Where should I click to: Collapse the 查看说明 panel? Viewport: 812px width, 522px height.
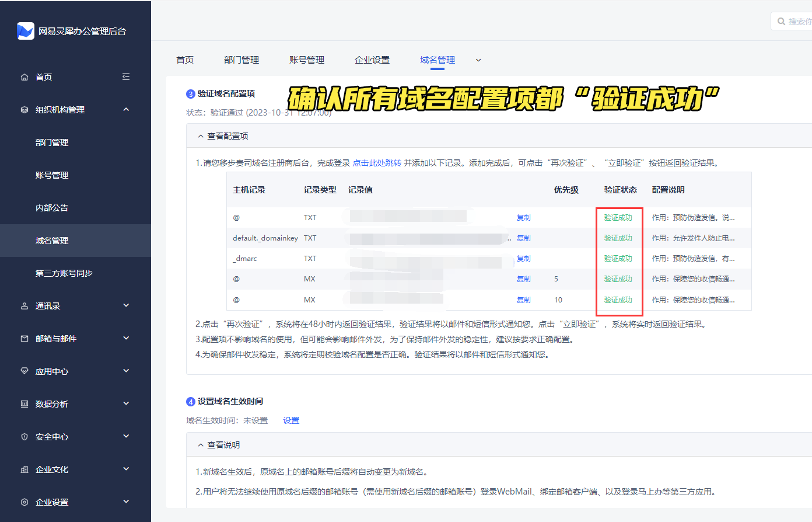pos(201,445)
